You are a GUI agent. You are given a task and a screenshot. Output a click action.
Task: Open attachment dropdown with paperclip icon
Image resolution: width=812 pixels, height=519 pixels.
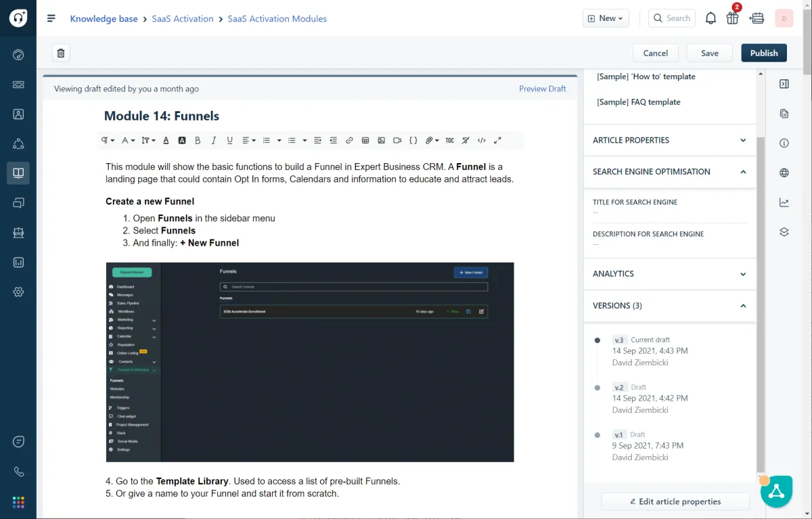tap(432, 140)
